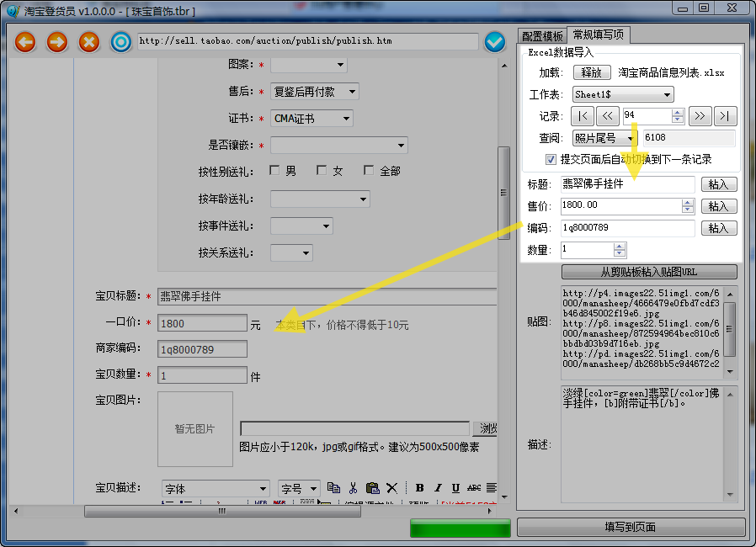Click the 宝贝数量 input field
The height and width of the screenshot is (547, 756).
203,375
